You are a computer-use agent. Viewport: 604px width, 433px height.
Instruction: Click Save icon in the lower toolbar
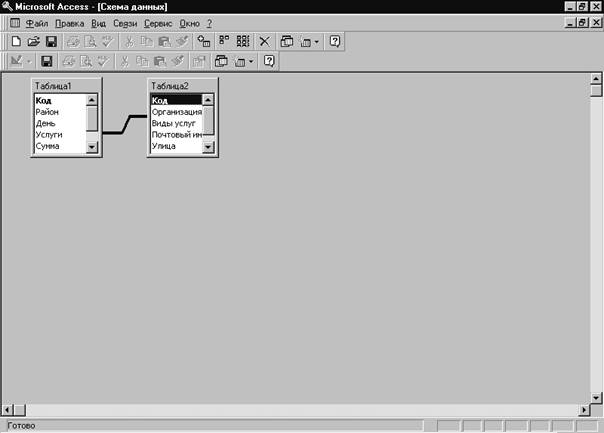tap(47, 61)
